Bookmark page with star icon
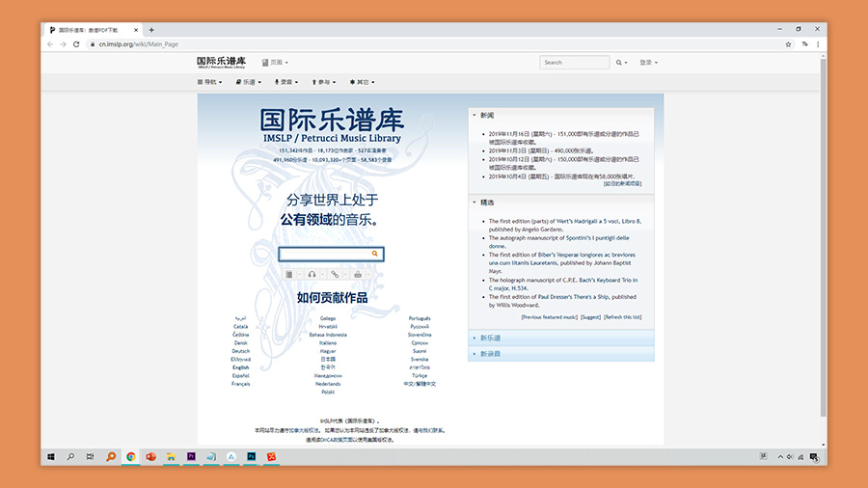 pyautogui.click(x=788, y=44)
